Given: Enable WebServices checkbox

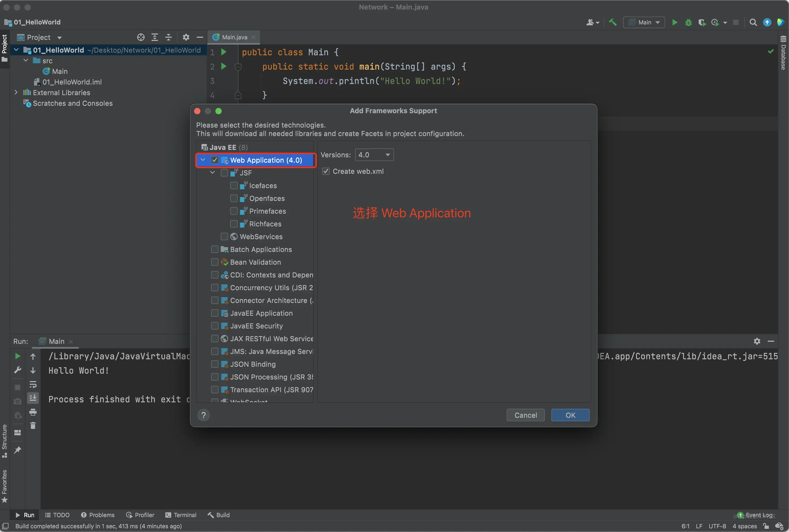Looking at the screenshot, I should [x=224, y=237].
